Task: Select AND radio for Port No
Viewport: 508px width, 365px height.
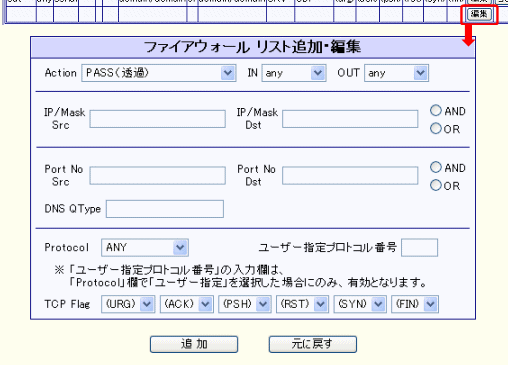Action: pyautogui.click(x=436, y=167)
